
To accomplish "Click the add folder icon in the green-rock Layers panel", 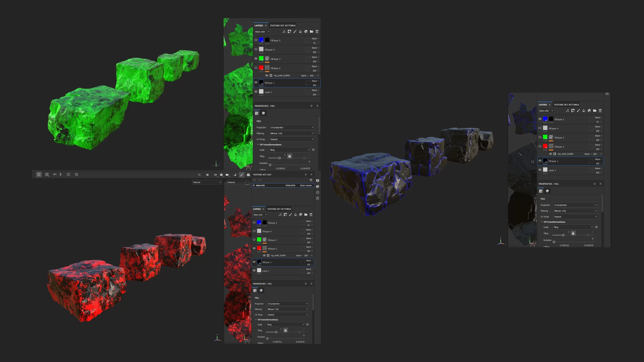I will [311, 32].
